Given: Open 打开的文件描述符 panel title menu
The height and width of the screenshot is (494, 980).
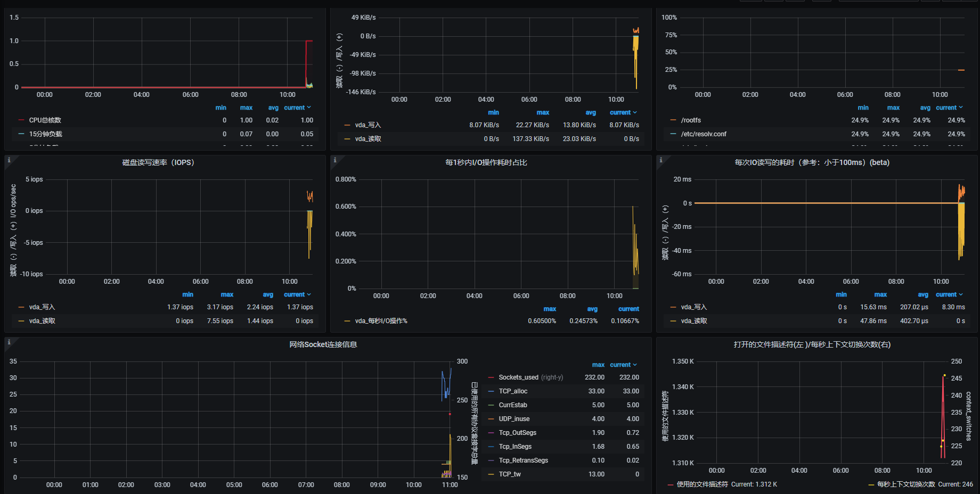Looking at the screenshot, I should point(812,344).
